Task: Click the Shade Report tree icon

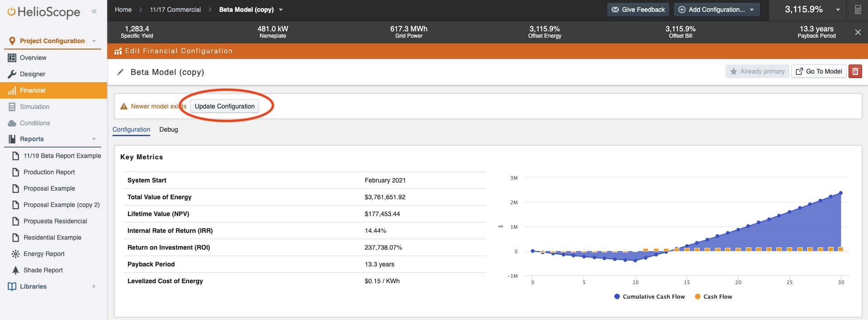Action: coord(15,270)
